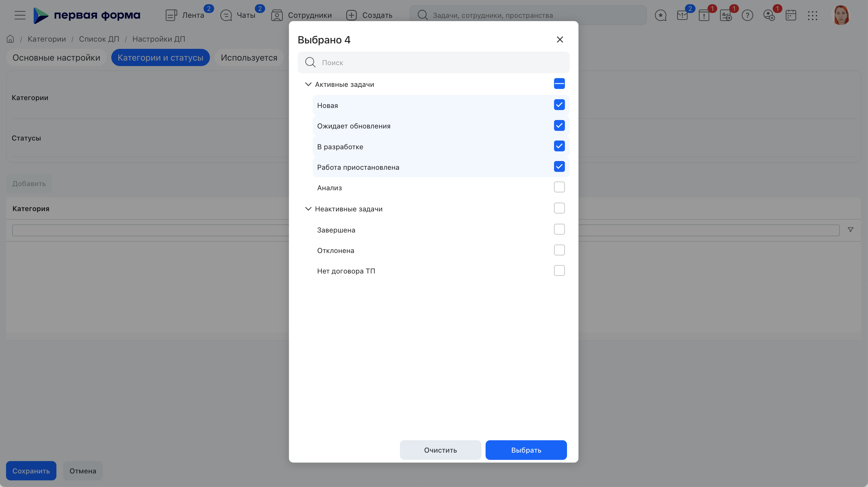Screen dimensions: 868x487
Task: Focus the global search field
Action: pyautogui.click(x=528, y=15)
